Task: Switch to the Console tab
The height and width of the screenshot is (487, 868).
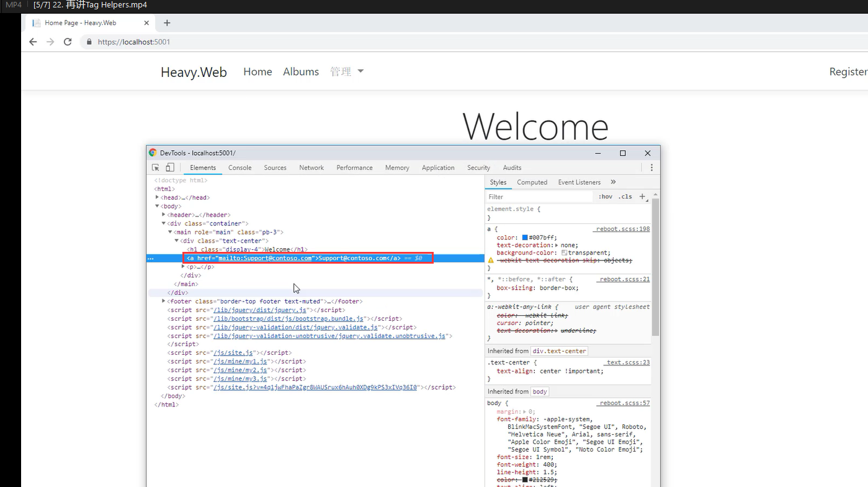Action: click(240, 168)
